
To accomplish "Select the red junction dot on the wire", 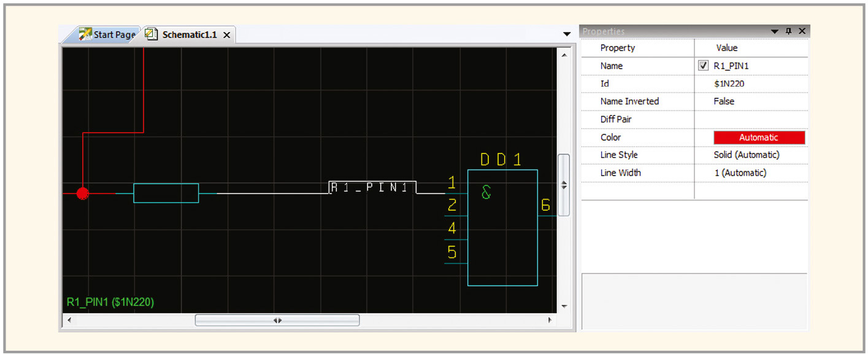I will pyautogui.click(x=83, y=193).
